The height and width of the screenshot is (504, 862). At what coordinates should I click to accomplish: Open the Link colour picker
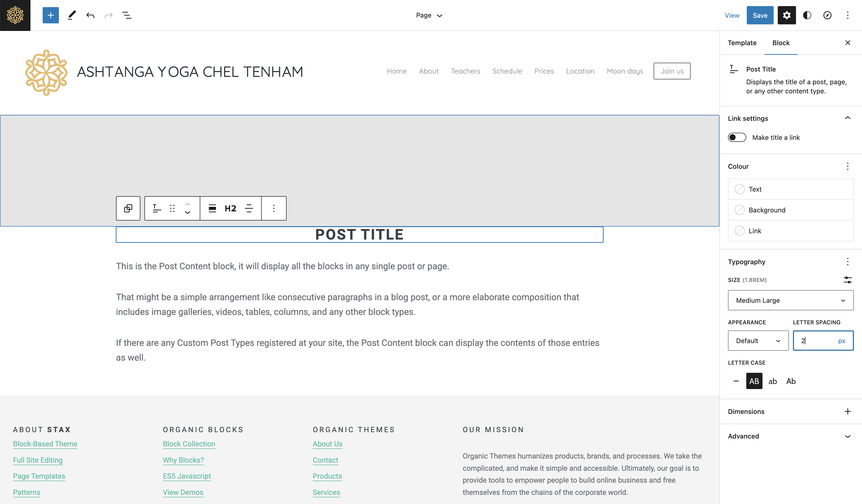(x=790, y=231)
